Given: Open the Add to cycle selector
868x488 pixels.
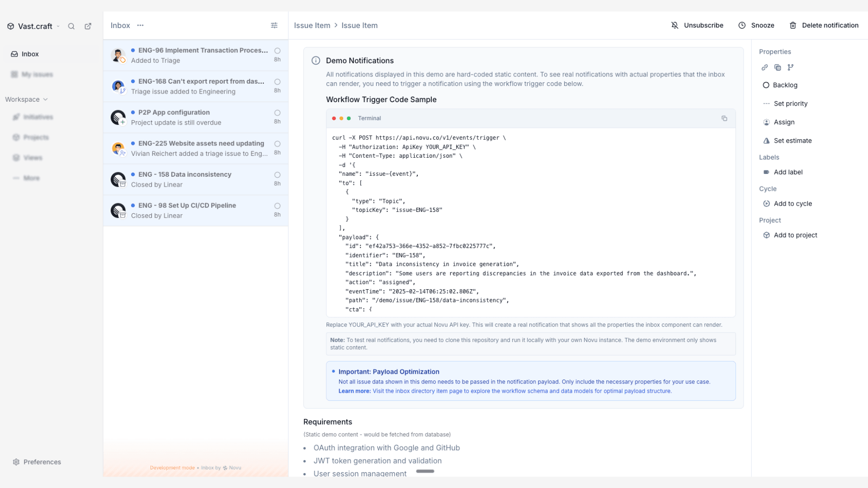Looking at the screenshot, I should (x=787, y=204).
